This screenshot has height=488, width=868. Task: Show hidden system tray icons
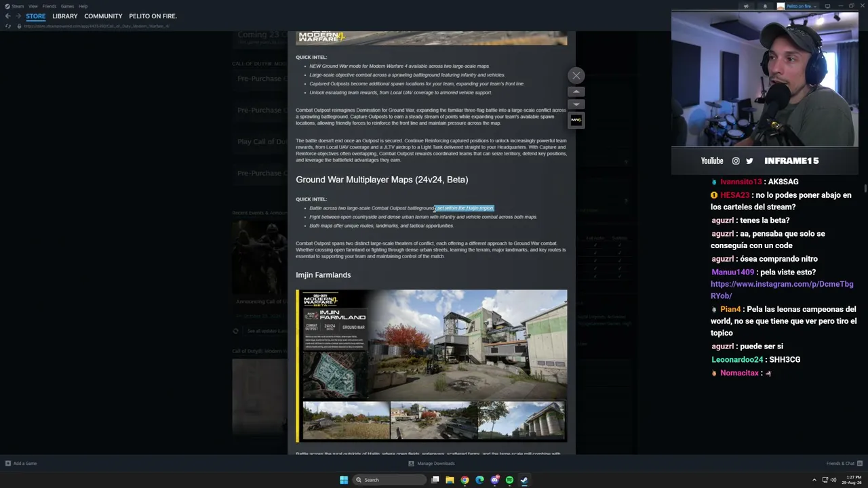814,480
